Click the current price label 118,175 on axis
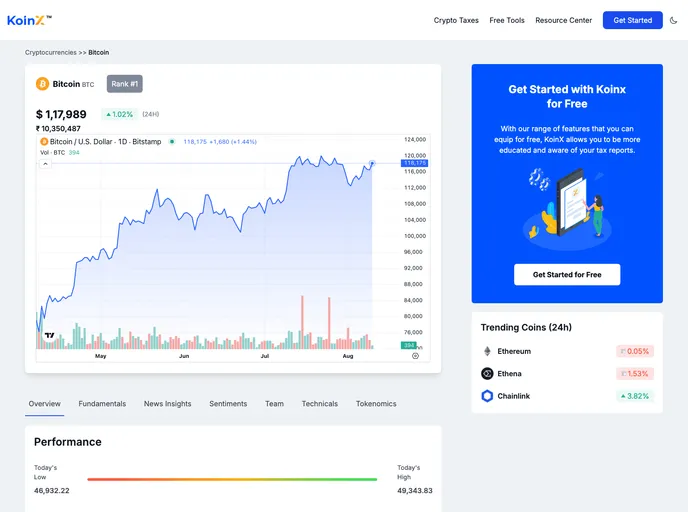 pyautogui.click(x=414, y=163)
